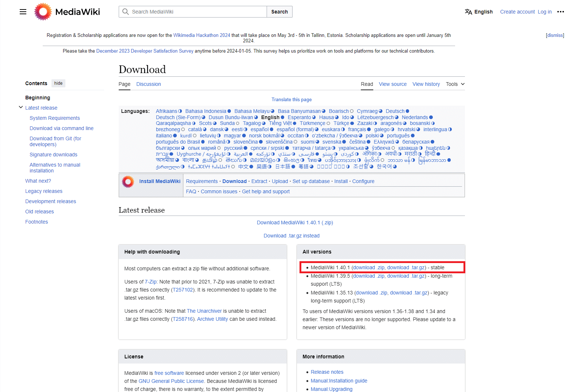Image resolution: width=580 pixels, height=392 pixels.
Task: Open the hamburger main menu icon
Action: 23,12
